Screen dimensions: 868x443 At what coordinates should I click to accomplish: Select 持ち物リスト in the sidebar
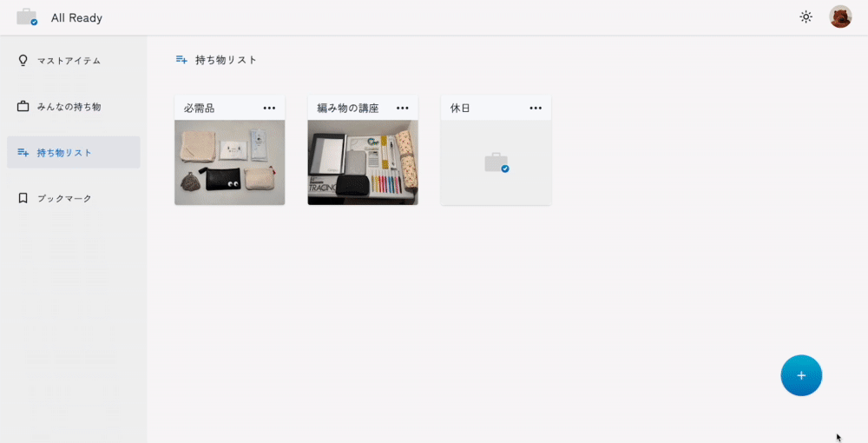[x=74, y=152]
